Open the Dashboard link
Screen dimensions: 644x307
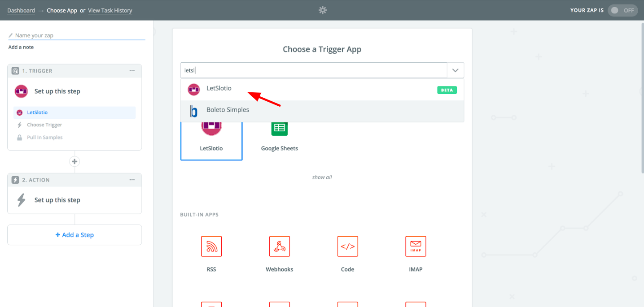tap(21, 10)
